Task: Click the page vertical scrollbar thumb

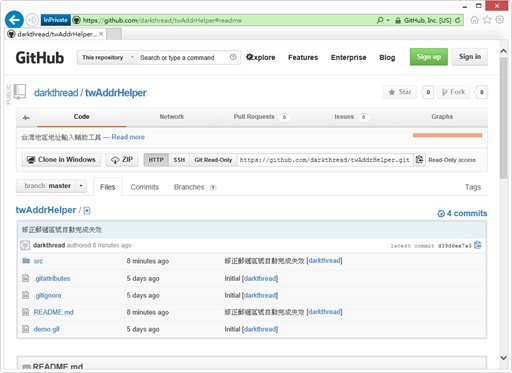Action: [503, 118]
